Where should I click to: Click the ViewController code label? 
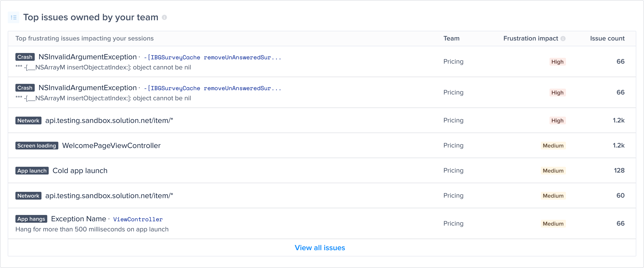[138, 219]
